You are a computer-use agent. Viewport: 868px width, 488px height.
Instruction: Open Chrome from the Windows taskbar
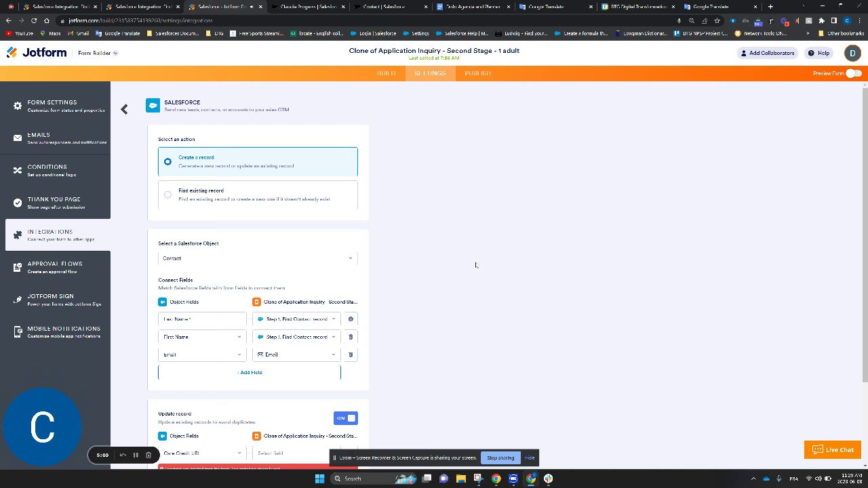[496, 479]
